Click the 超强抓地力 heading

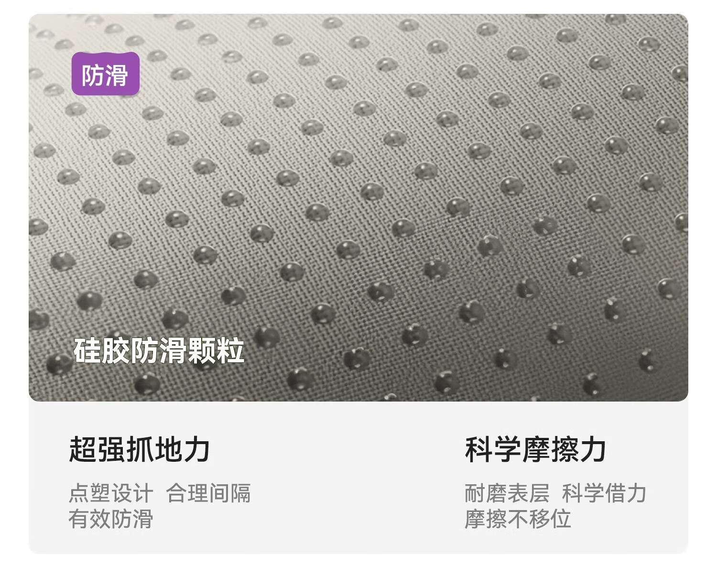(x=140, y=449)
